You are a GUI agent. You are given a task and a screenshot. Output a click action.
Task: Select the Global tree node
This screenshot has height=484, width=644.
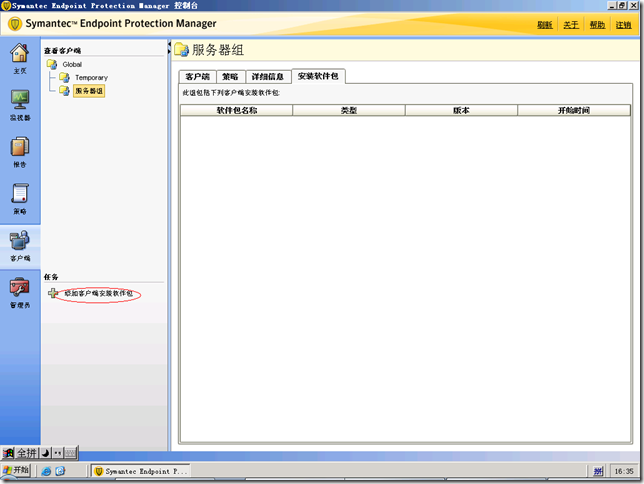(72, 65)
